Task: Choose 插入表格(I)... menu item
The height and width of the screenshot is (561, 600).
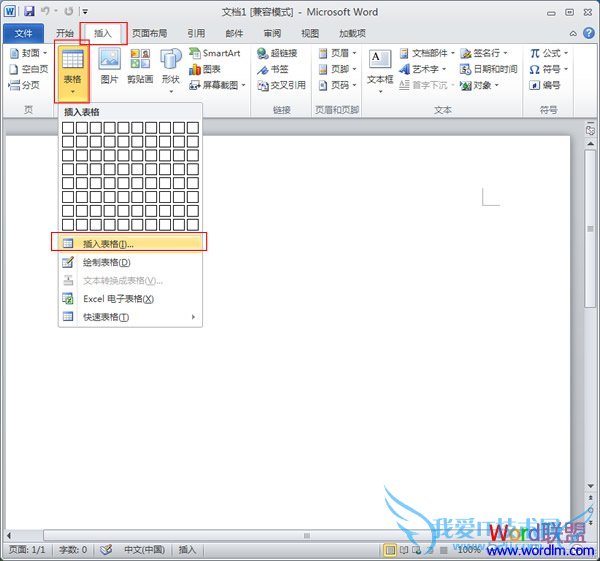Action: tap(130, 243)
